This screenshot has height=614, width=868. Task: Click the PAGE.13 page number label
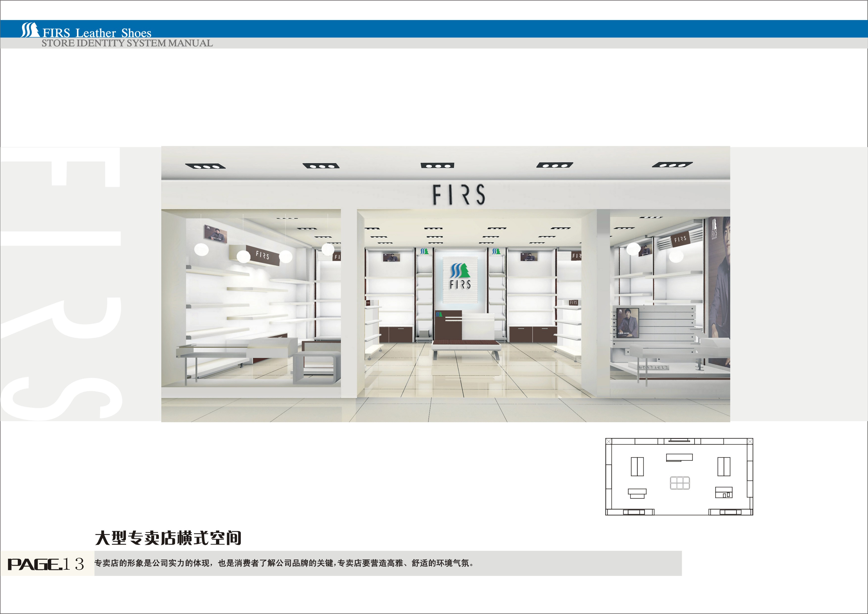tap(46, 564)
